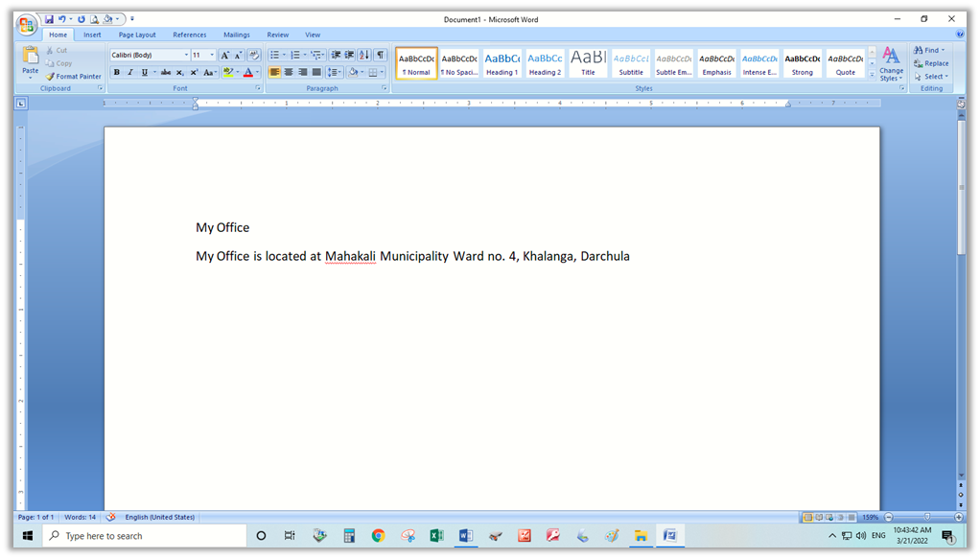The height and width of the screenshot is (559, 980).
Task: Open Print Preview from Quick Access toolbar
Action: coord(94,19)
